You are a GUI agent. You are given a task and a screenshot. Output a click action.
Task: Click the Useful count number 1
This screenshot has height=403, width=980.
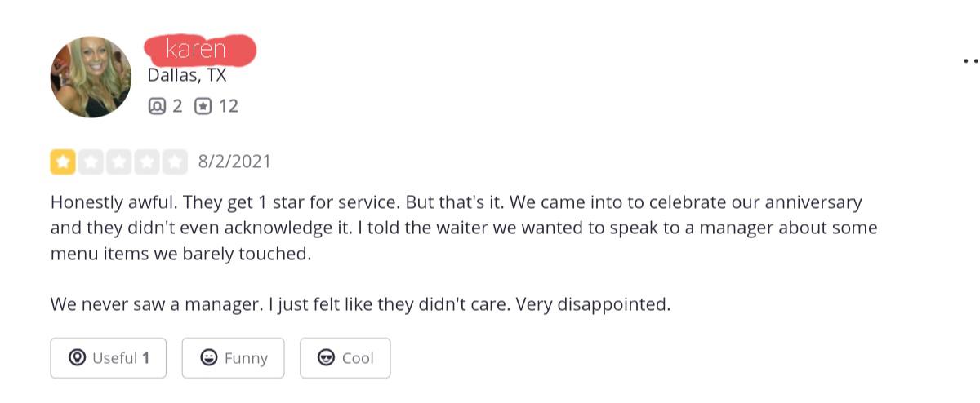coord(145,358)
